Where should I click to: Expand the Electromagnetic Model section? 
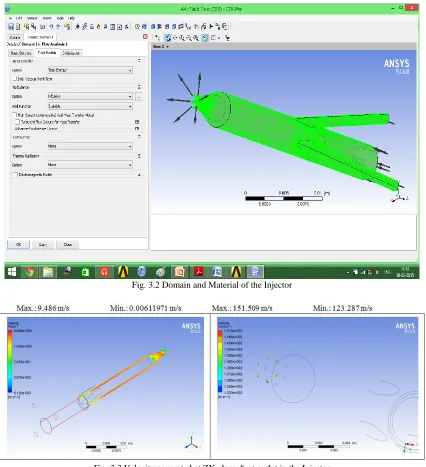(x=139, y=175)
